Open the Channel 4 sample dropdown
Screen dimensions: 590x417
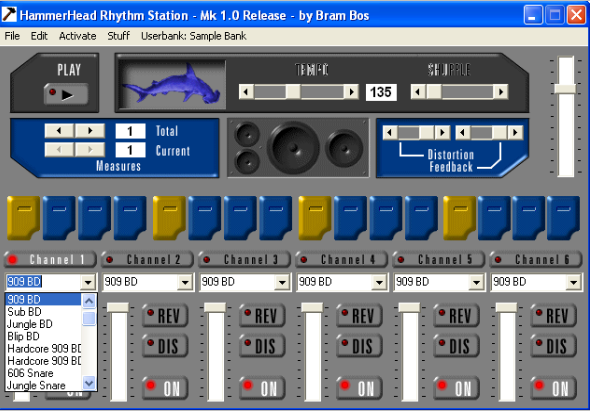[x=379, y=282]
